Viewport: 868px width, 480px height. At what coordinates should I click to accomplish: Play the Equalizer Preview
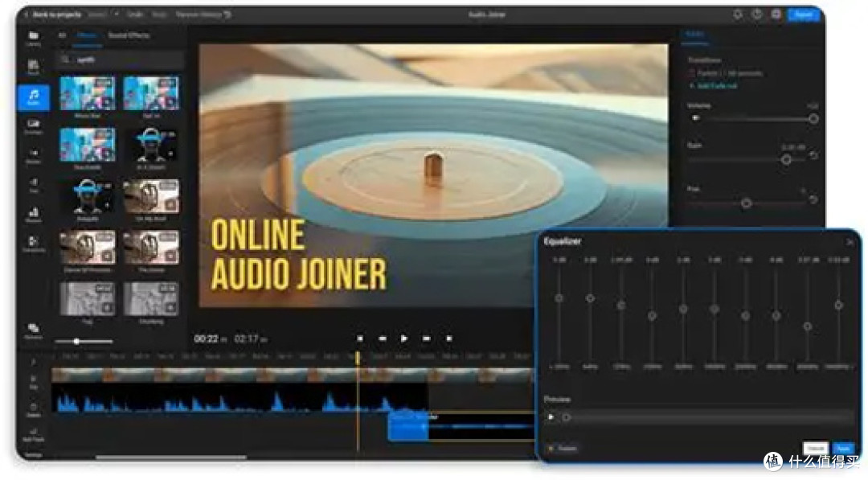point(551,417)
